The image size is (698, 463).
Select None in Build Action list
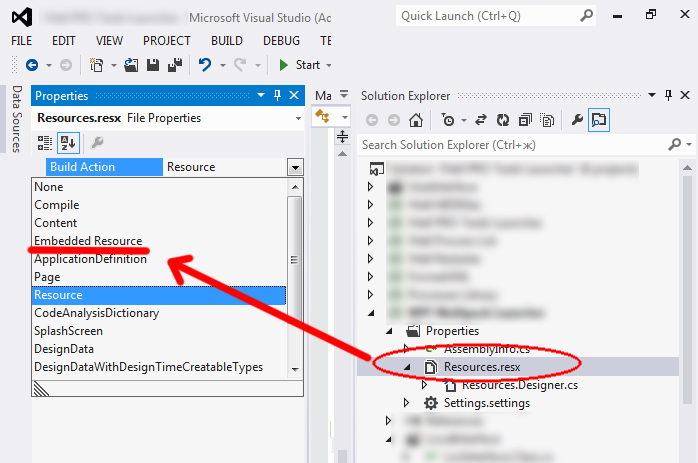point(158,187)
